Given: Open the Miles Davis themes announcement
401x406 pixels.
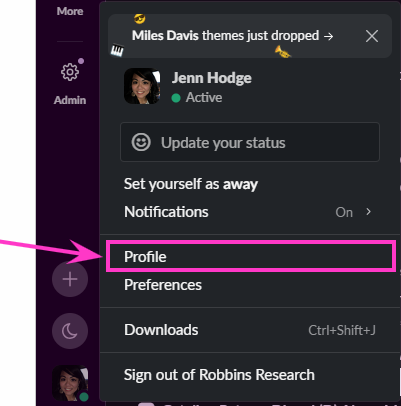Looking at the screenshot, I should click(232, 36).
